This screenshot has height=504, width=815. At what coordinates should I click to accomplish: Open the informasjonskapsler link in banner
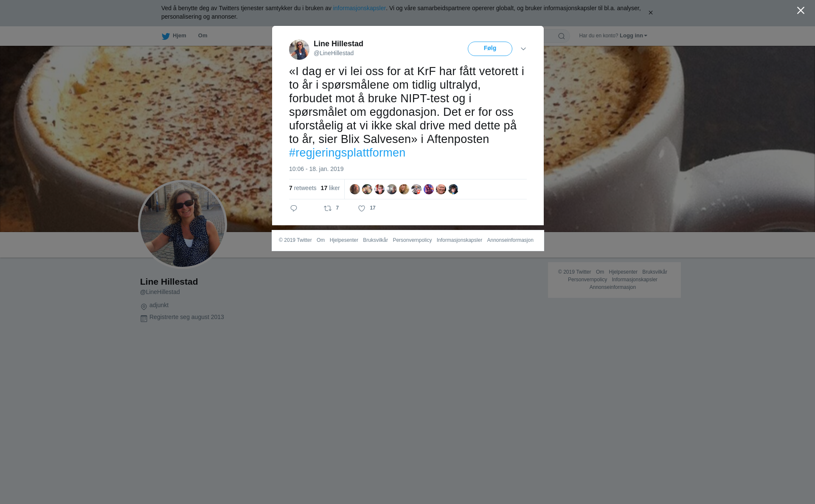click(x=359, y=8)
